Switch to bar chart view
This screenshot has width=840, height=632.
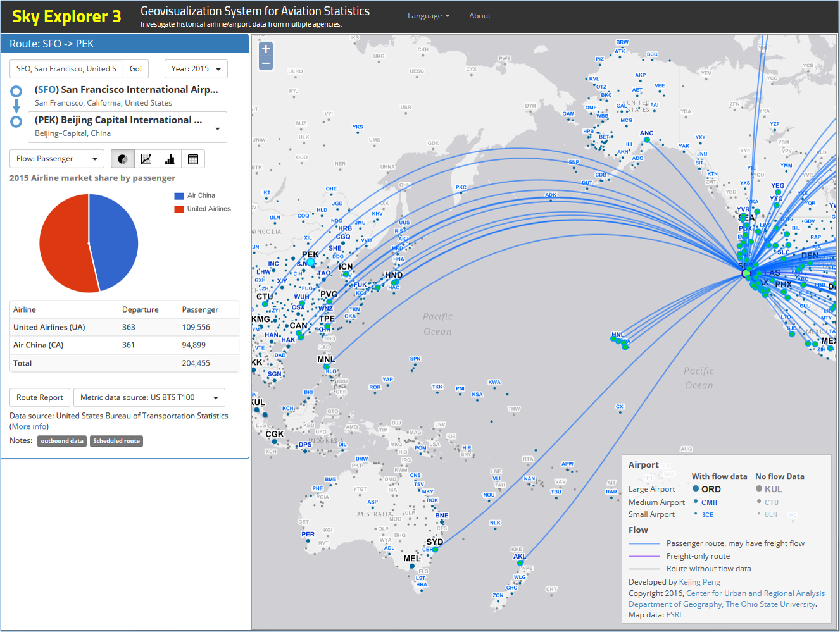[x=170, y=159]
